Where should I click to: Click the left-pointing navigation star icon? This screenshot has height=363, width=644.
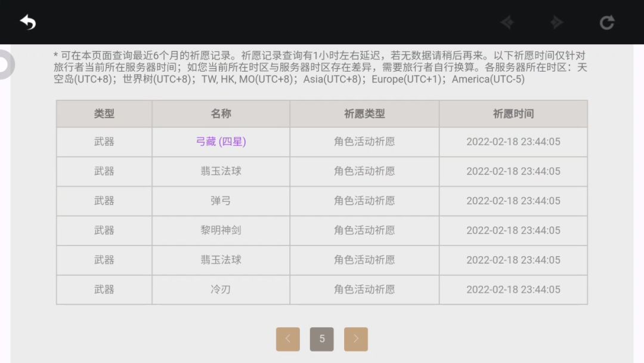tap(507, 22)
